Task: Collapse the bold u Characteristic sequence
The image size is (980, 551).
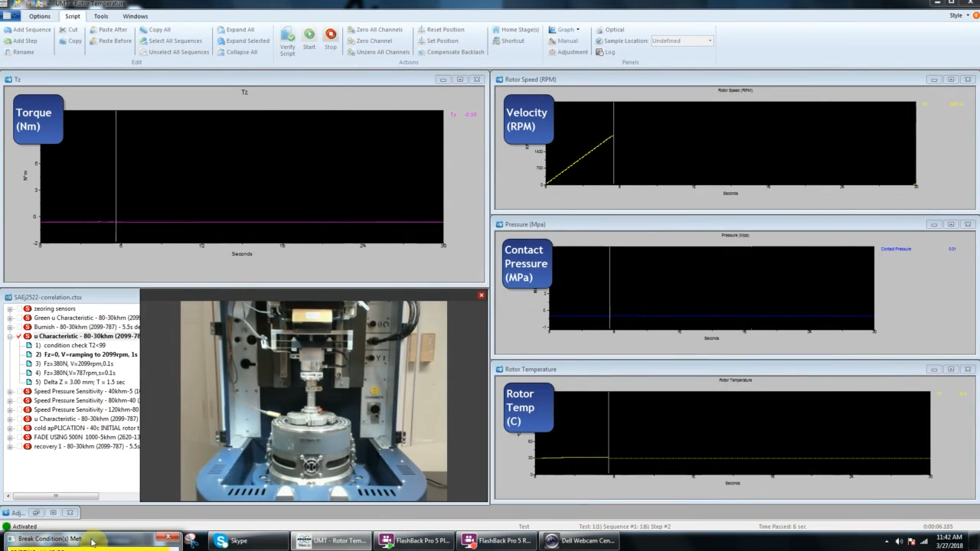Action: pyautogui.click(x=10, y=337)
